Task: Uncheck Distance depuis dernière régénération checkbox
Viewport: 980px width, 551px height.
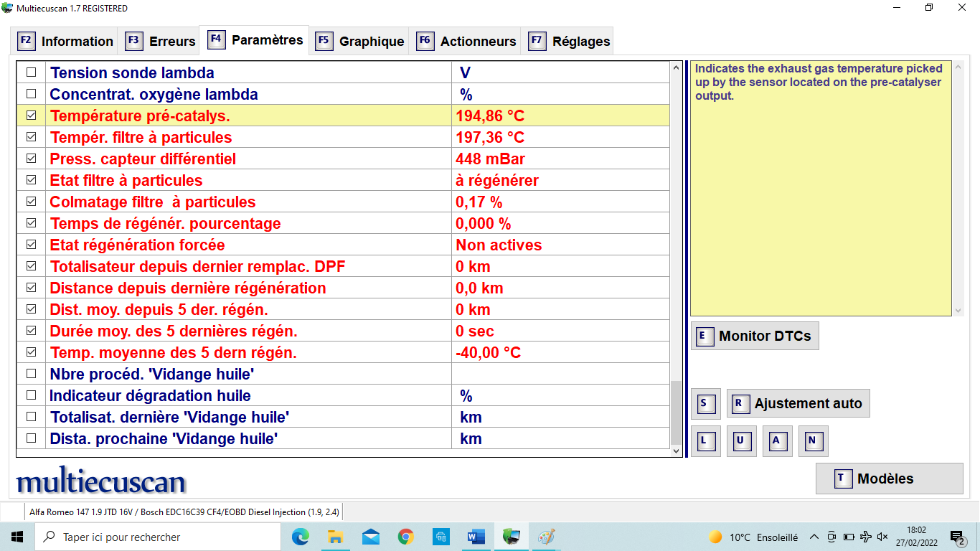Action: pyautogui.click(x=31, y=288)
